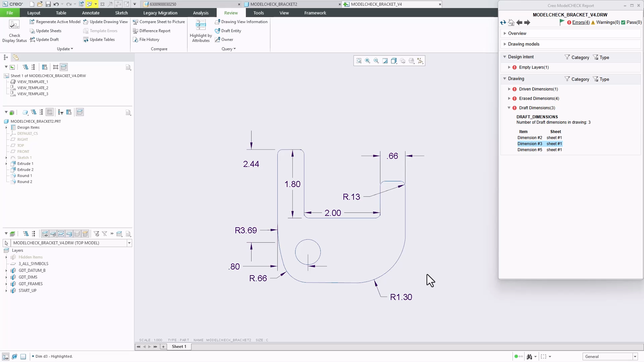
Task: Collapse Draft Dimensions(3) item
Action: [509, 108]
